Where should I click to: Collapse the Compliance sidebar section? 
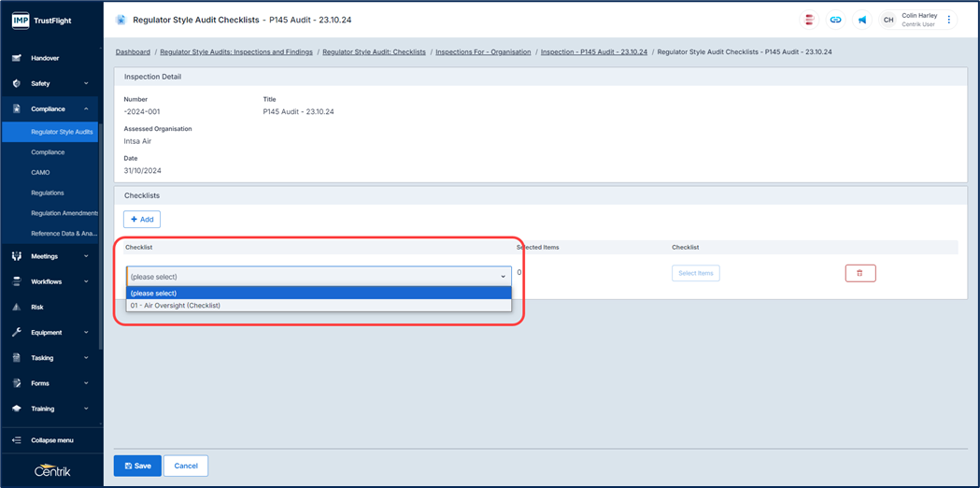[x=86, y=108]
